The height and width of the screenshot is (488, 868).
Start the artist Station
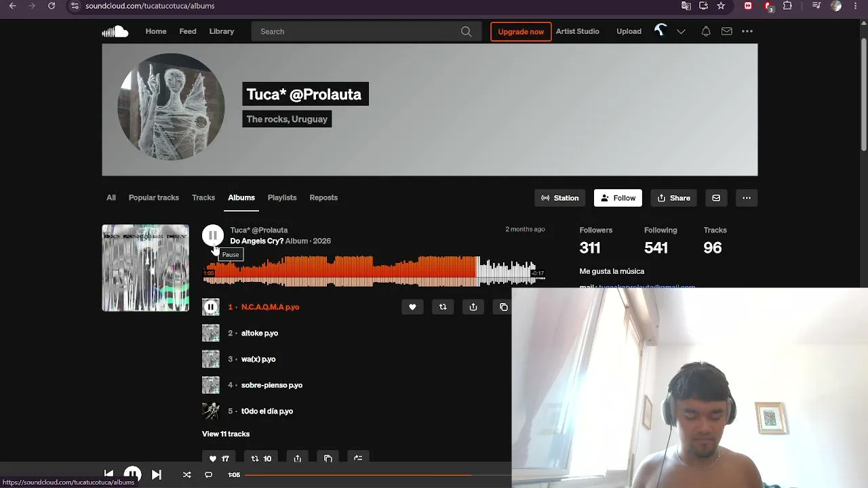pos(560,198)
